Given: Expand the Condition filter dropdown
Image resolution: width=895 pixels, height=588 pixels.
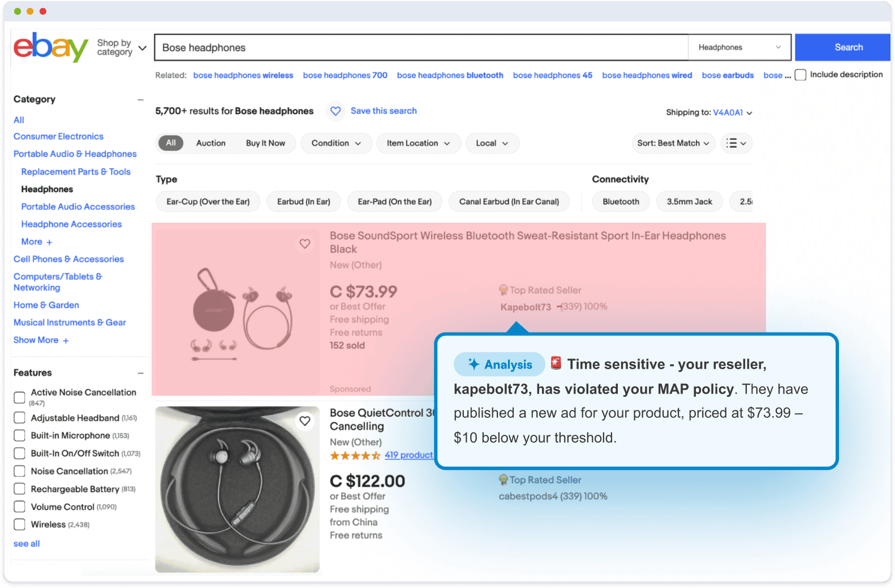Looking at the screenshot, I should (336, 143).
